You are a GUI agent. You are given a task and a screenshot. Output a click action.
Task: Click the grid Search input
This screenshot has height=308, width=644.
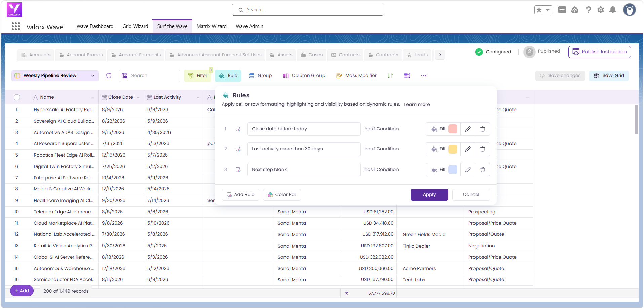point(150,76)
